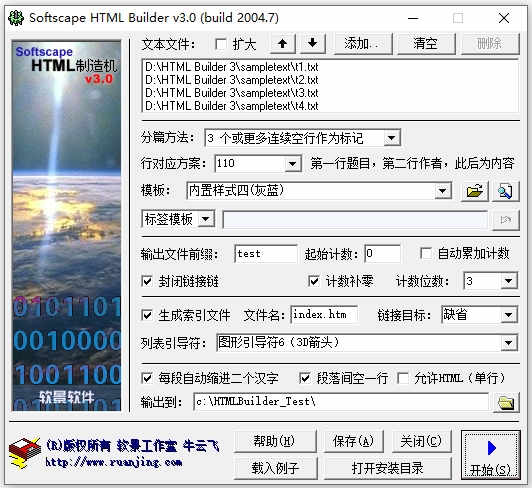Click the Softscape HTML制造机 banner image
532x488 pixels.
click(66, 225)
